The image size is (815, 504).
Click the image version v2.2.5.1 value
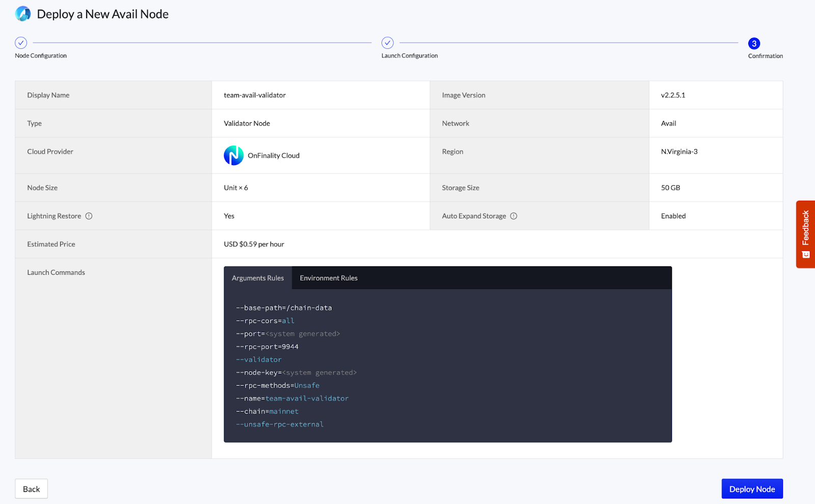click(x=673, y=95)
